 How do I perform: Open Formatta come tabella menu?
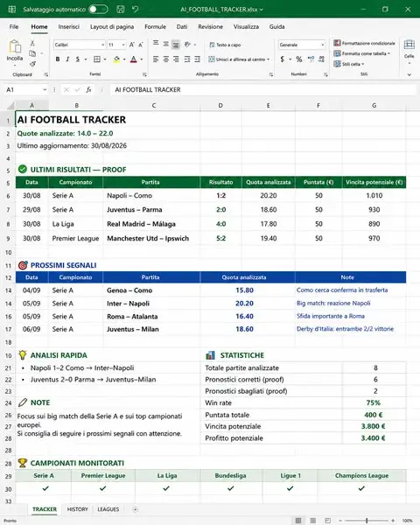point(362,53)
